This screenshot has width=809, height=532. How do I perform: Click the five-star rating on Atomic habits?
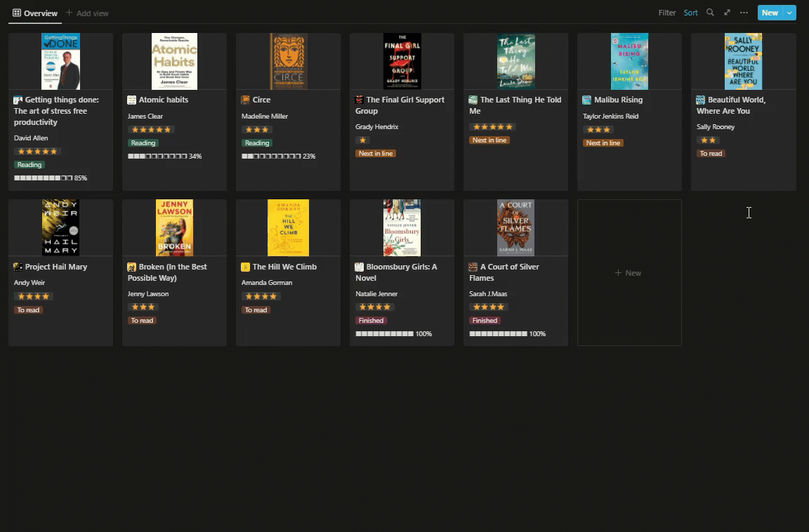tap(151, 129)
